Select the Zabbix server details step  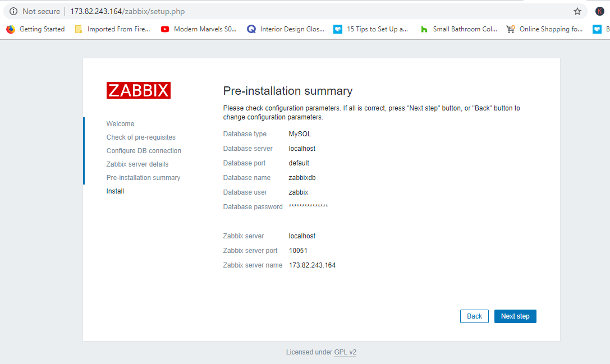coord(137,164)
